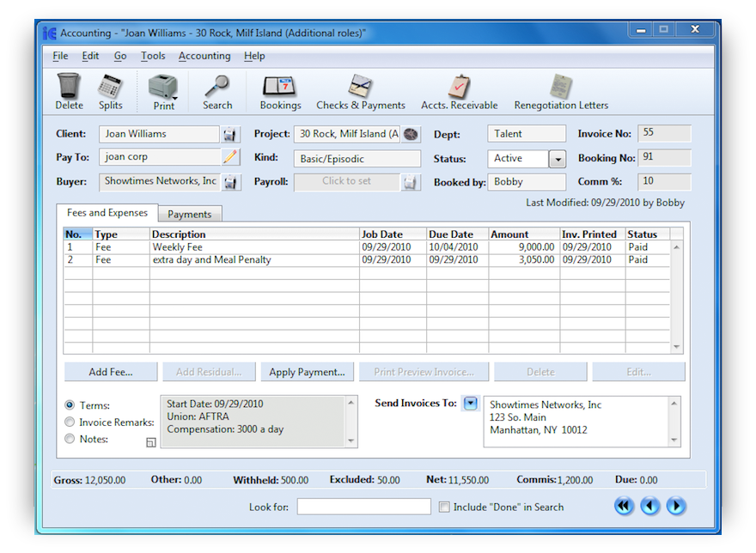Switch to the Payments tab
Image resolution: width=756 pixels, height=553 pixels.
coord(190,214)
